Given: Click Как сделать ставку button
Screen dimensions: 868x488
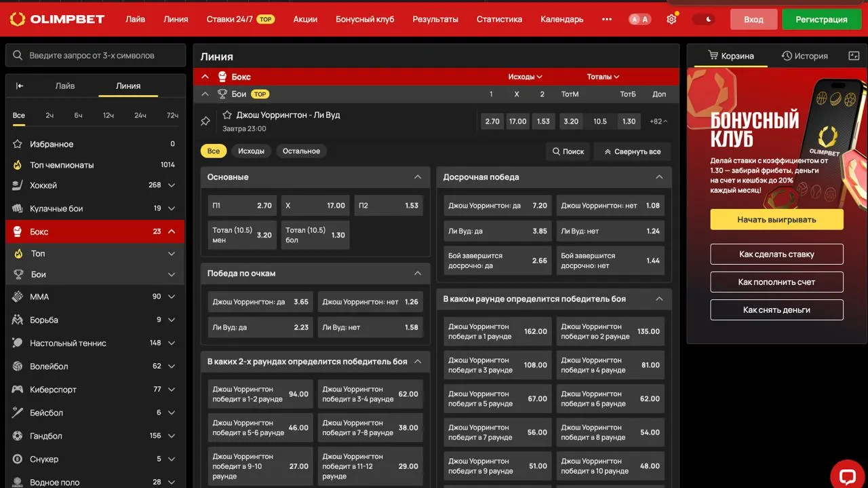Looking at the screenshot, I should [777, 255].
